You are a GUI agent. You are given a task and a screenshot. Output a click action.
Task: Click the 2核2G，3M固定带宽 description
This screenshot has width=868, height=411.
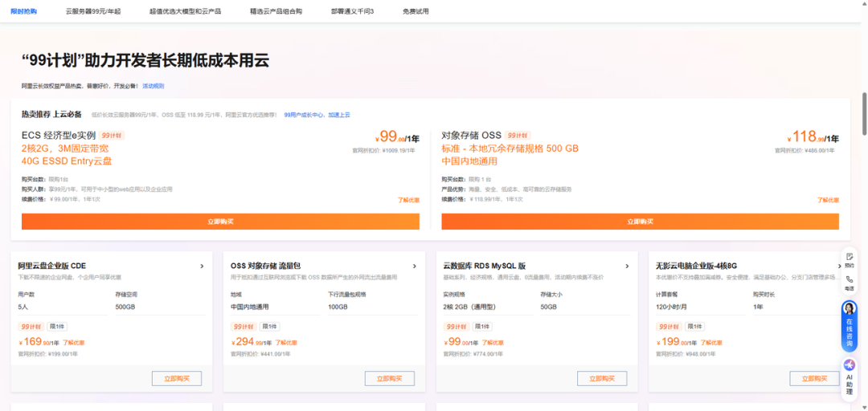[65, 149]
